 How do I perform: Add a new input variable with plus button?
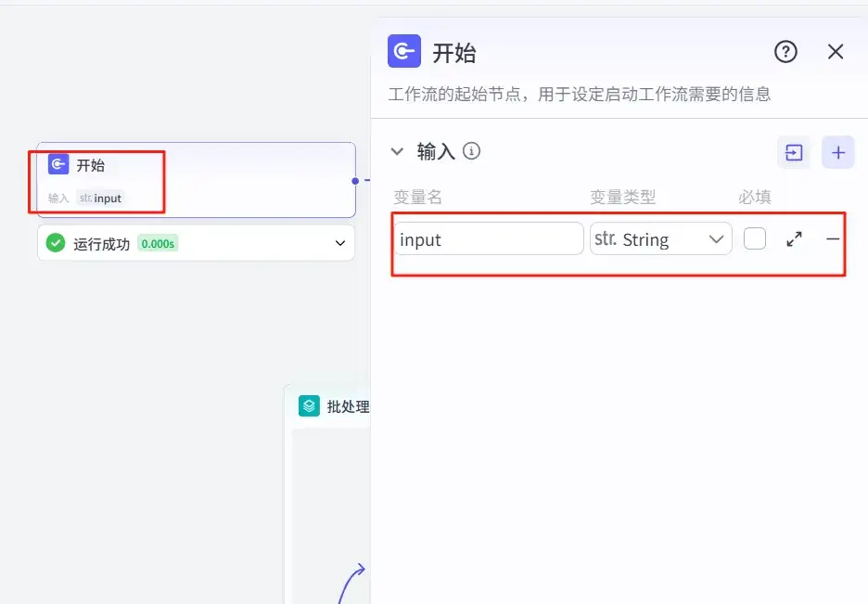[838, 152]
